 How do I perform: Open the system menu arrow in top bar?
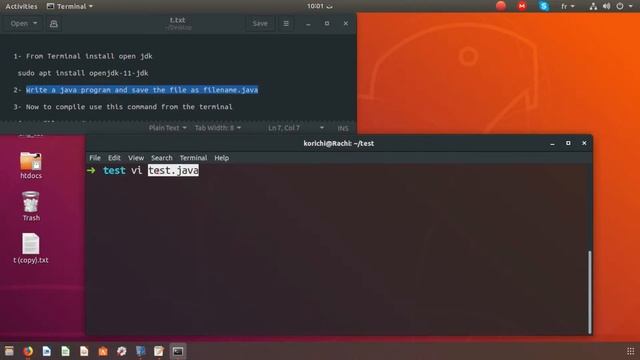pos(630,6)
